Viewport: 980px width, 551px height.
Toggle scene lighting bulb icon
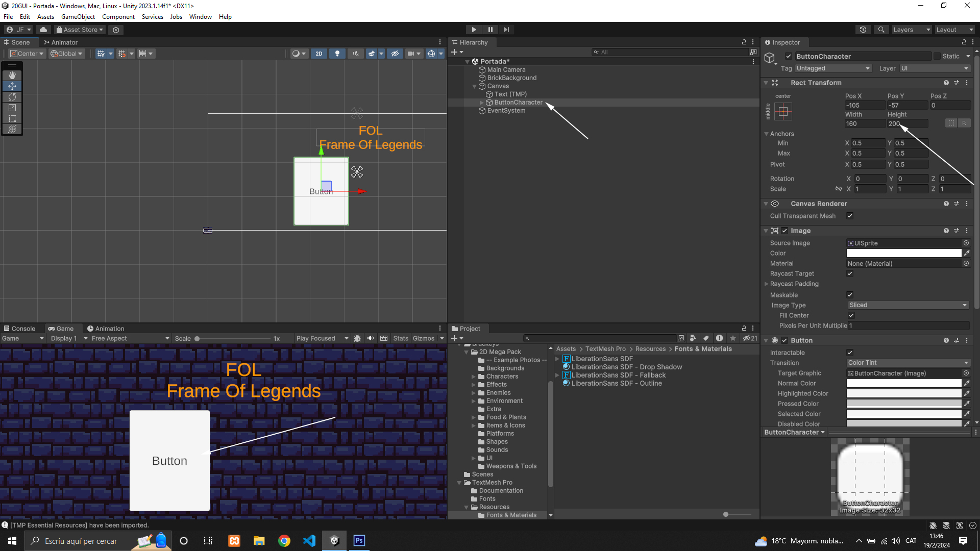click(337, 54)
